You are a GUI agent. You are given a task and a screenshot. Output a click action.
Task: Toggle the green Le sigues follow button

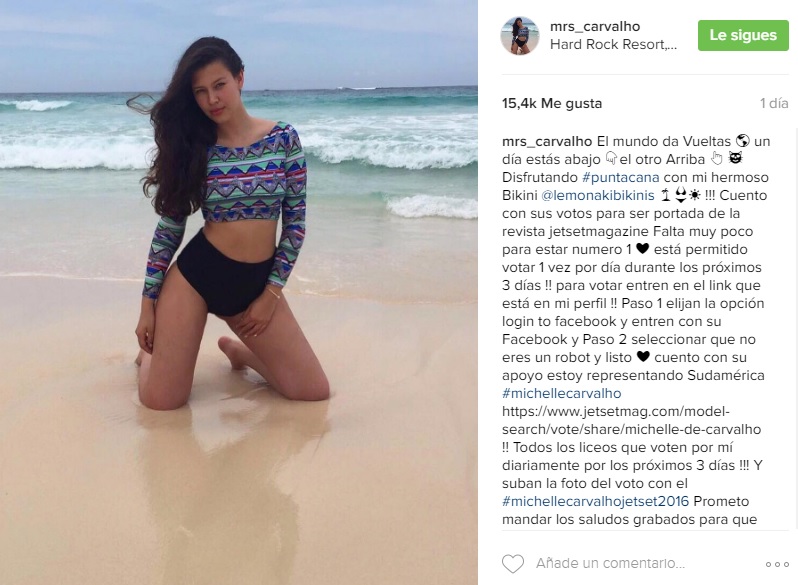743,35
